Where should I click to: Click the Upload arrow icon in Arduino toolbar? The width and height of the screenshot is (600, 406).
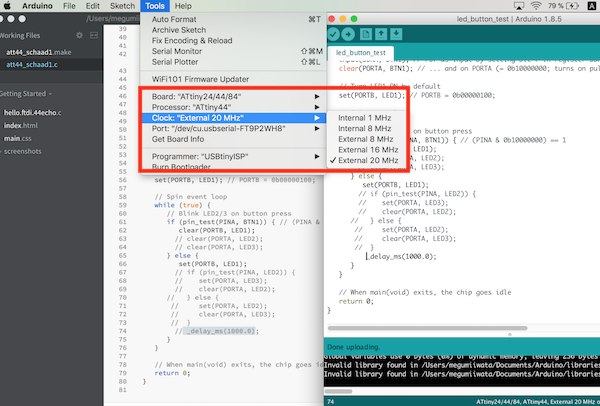tap(348, 34)
